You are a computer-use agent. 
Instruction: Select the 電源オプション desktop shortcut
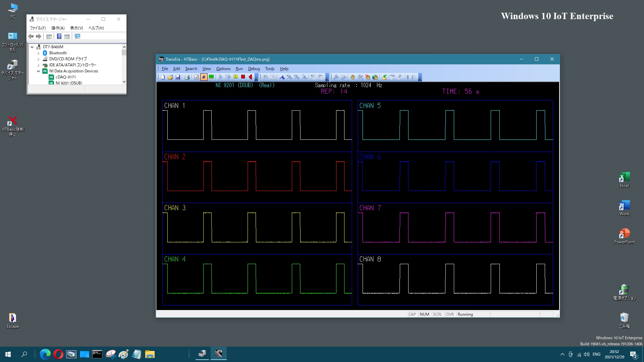(x=624, y=292)
